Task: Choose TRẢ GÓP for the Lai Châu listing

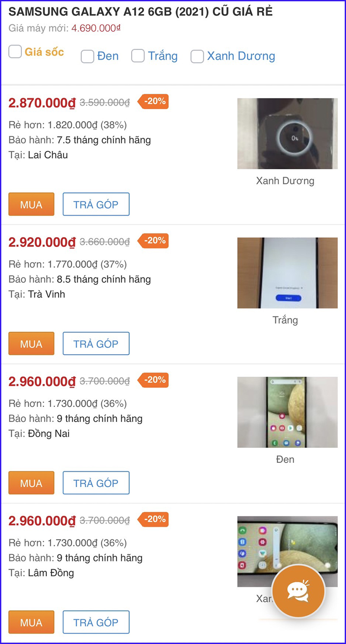Action: click(96, 204)
